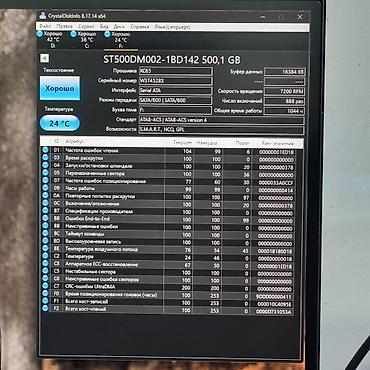Click the rotation rate field 7200 RPM
370x370 pixels.
pyautogui.click(x=285, y=91)
